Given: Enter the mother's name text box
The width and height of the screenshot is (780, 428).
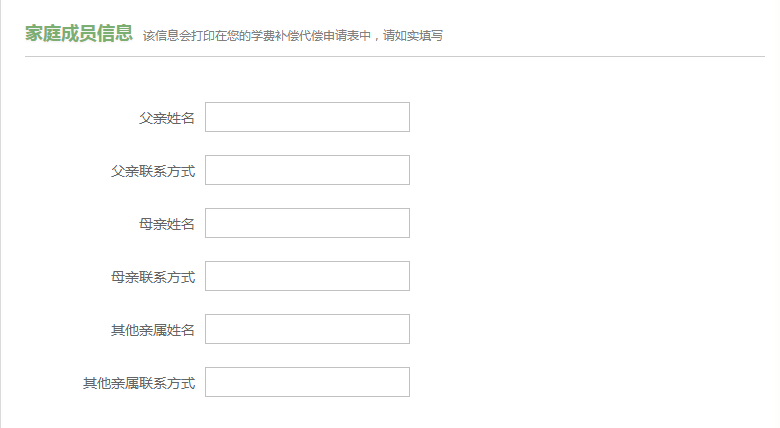Looking at the screenshot, I should click(x=307, y=223).
